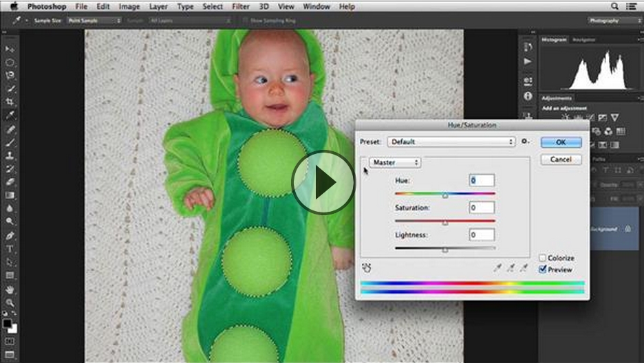Click the on-image adjustment hand tool
The image size is (644, 363).
point(367,268)
